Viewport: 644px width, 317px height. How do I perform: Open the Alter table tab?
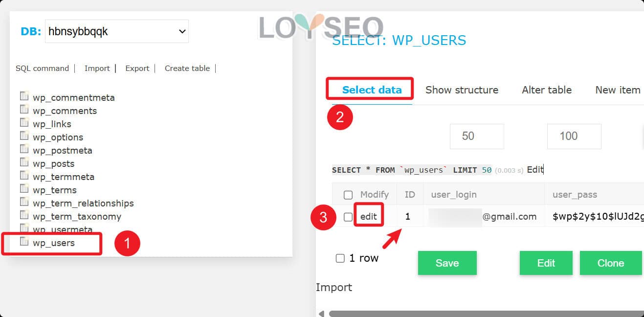pyautogui.click(x=546, y=90)
